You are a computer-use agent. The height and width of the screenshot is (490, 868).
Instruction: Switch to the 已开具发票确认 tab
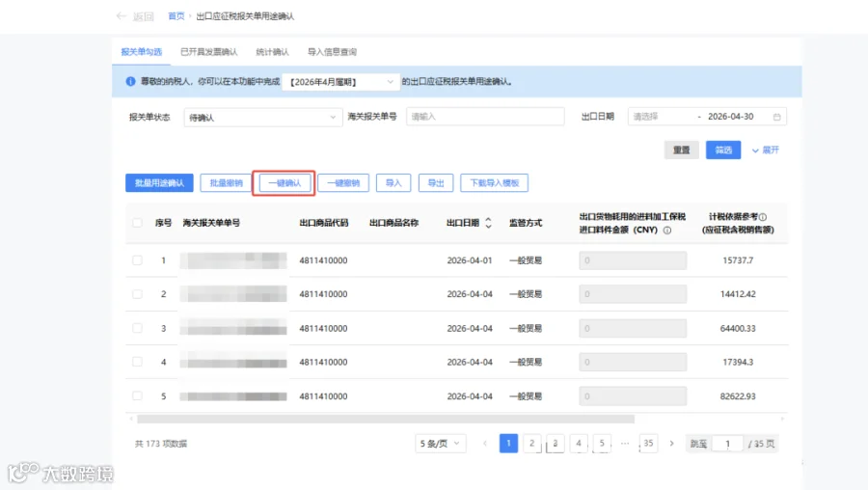[208, 52]
